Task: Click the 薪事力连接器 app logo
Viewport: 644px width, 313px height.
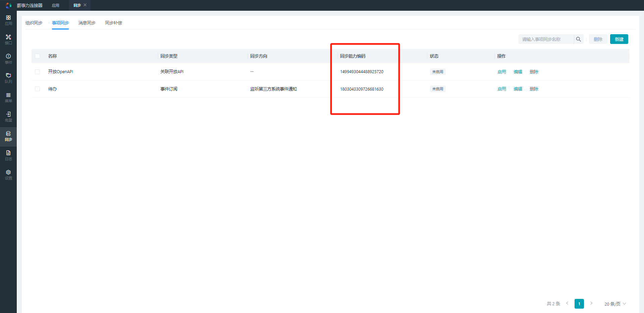Action: tap(8, 5)
